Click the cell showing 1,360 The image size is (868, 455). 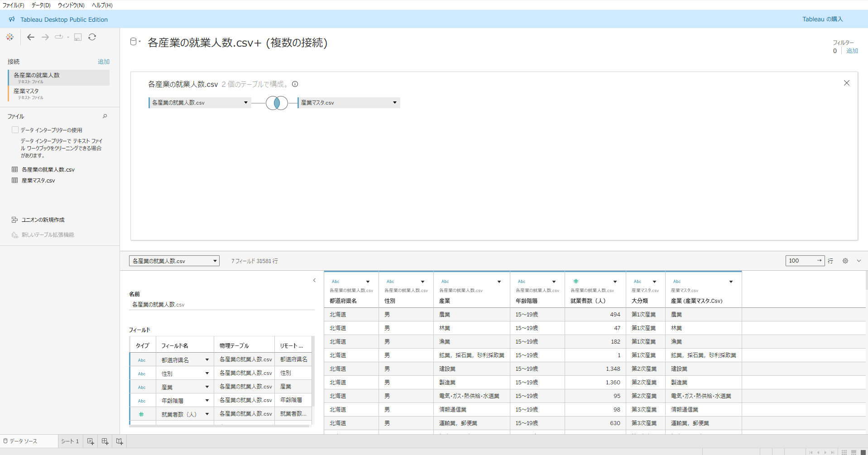[595, 383]
